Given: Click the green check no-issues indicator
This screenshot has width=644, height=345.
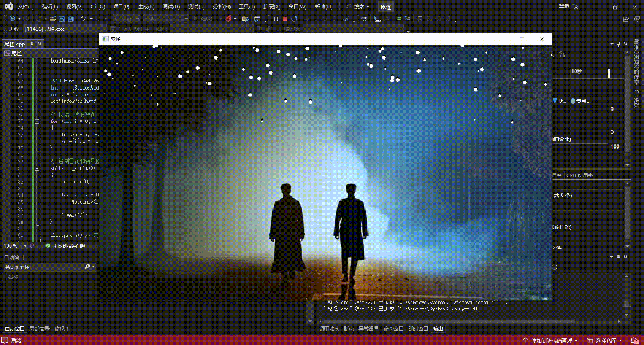Looking at the screenshot, I should click(x=48, y=246).
